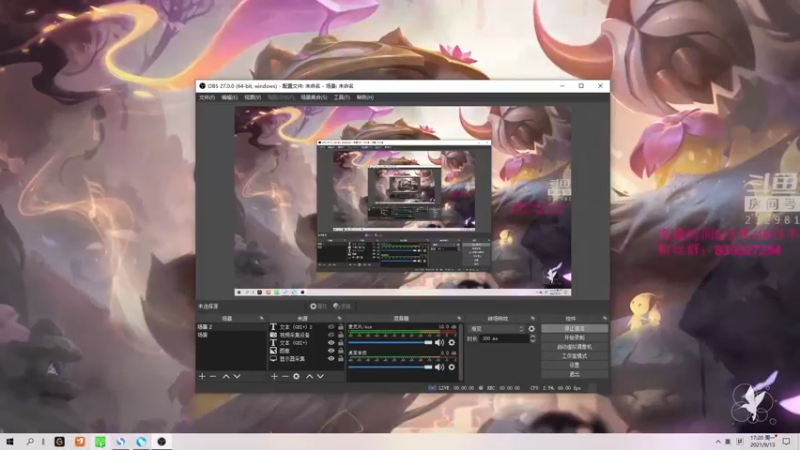This screenshot has height=450, width=800.
Task: Move the selected scene down
Action: tap(237, 377)
